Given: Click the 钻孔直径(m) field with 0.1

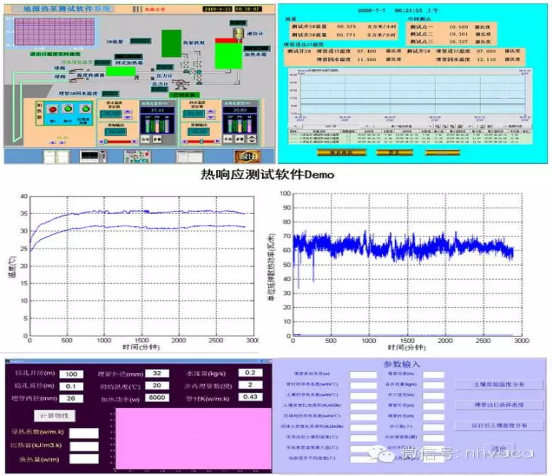Looking at the screenshot, I should point(71,386).
